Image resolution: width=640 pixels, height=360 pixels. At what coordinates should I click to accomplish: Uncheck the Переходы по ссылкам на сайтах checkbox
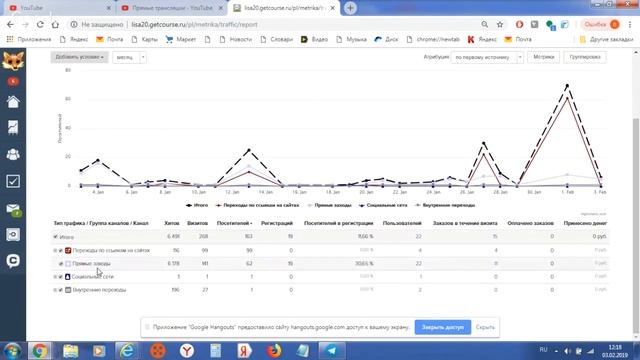click(61, 250)
